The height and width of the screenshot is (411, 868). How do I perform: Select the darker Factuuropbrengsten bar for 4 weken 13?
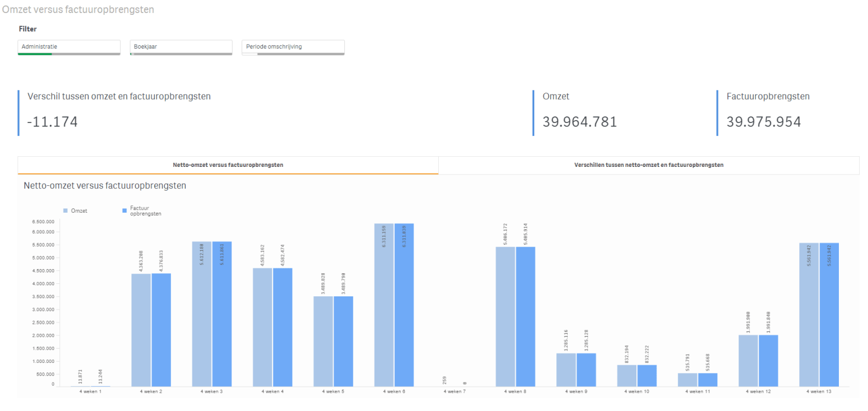pyautogui.click(x=829, y=315)
